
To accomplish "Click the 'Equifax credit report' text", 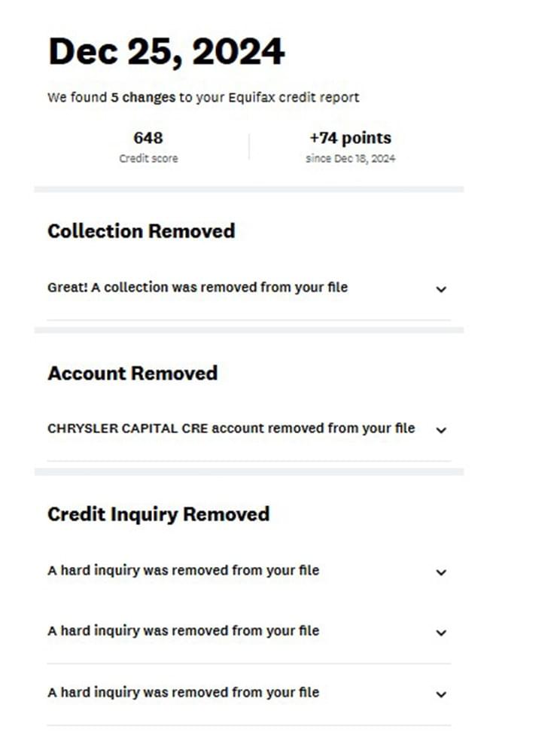I will [294, 97].
